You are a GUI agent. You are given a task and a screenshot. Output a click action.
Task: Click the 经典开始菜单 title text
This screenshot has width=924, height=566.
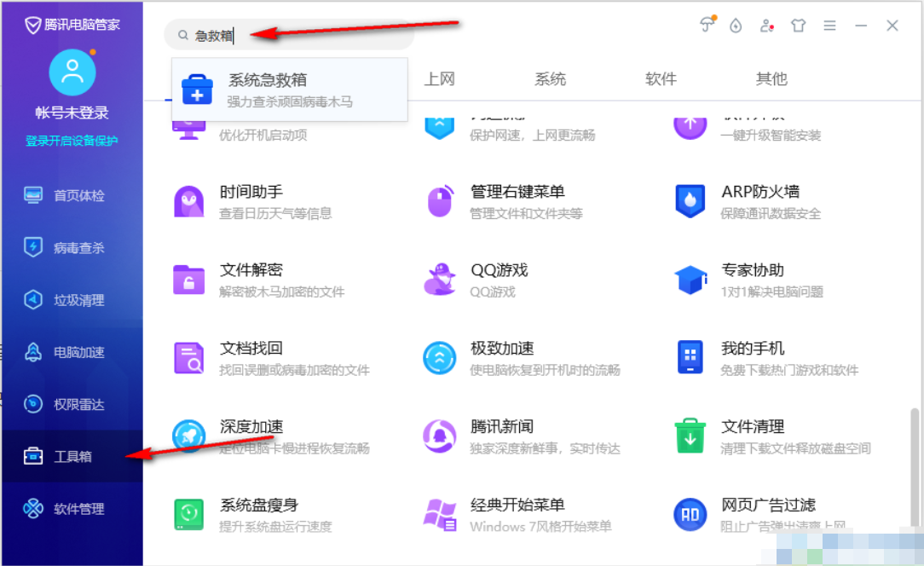coord(517,505)
